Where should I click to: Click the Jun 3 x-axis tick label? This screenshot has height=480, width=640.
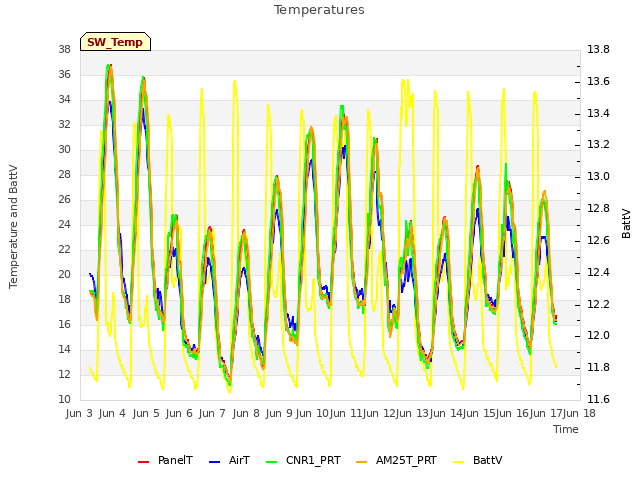point(79,413)
